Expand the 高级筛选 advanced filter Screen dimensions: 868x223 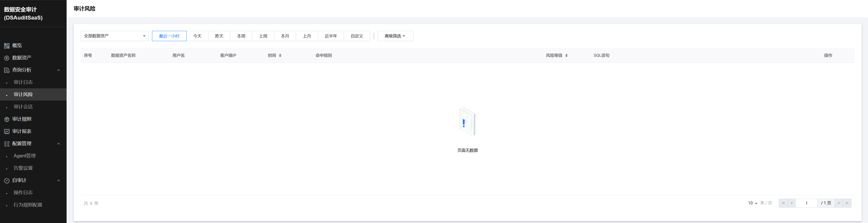[395, 36]
